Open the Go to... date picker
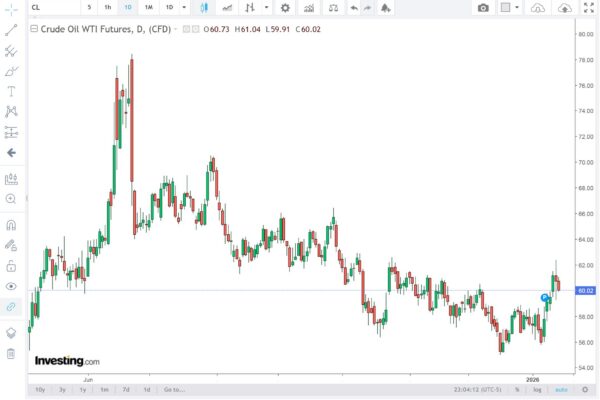The image size is (600, 400). pos(174,390)
